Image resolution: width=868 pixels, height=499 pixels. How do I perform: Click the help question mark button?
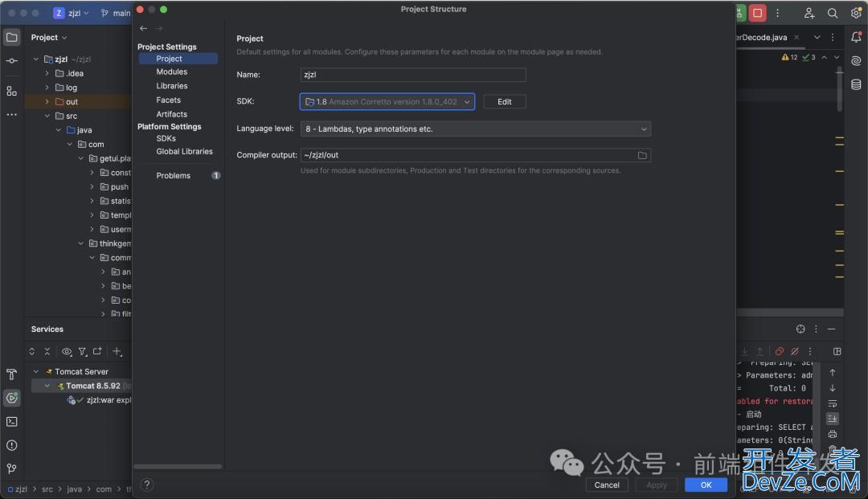click(146, 485)
